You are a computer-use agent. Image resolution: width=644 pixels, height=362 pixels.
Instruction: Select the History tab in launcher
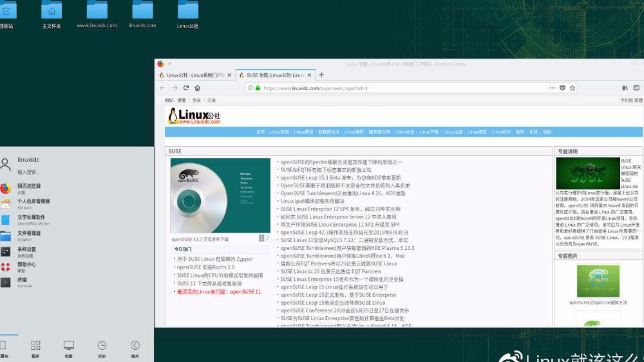pos(102,349)
